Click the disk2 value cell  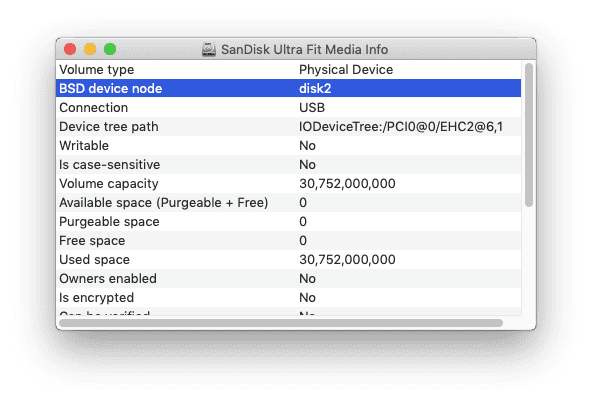pos(409,88)
